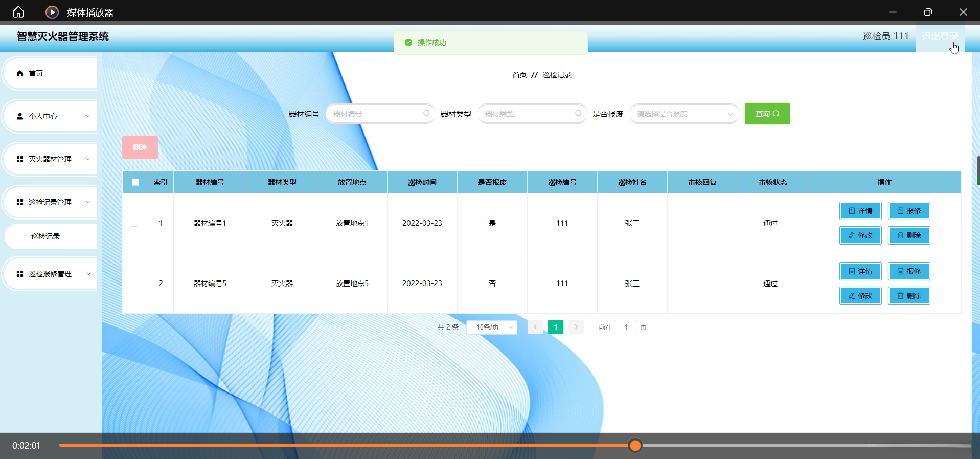The height and width of the screenshot is (459, 980).
Task: Click the 巡检记录管理 grid icon
Action: click(20, 202)
